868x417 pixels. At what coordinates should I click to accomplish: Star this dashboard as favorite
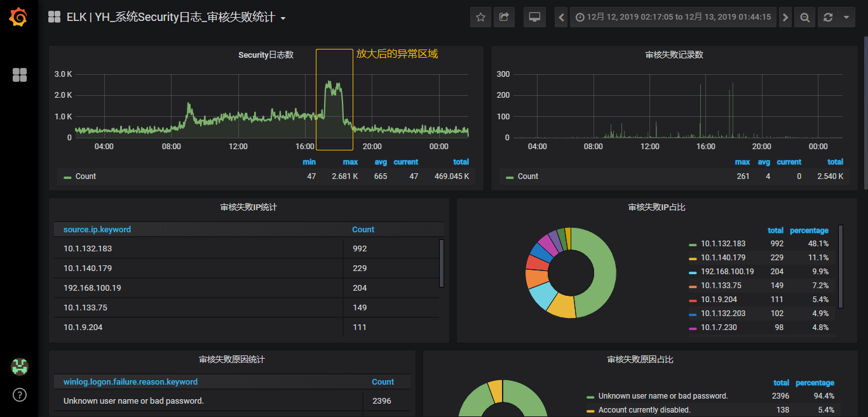point(480,17)
